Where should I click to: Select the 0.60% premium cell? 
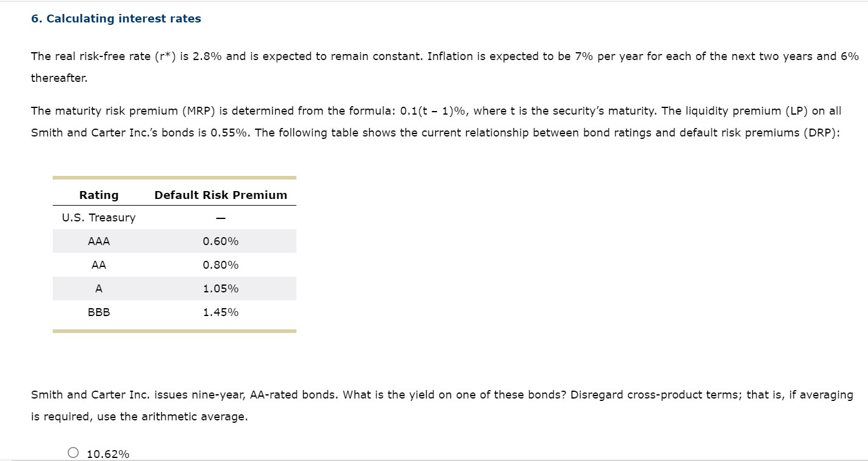pyautogui.click(x=221, y=241)
